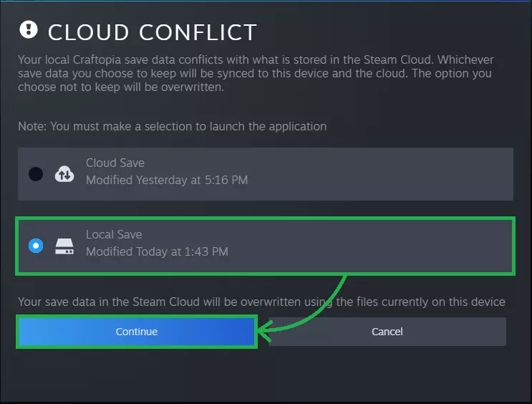Click the CLOUD CONFLICT heading
Screen dimensions: 532x404
[152, 32]
